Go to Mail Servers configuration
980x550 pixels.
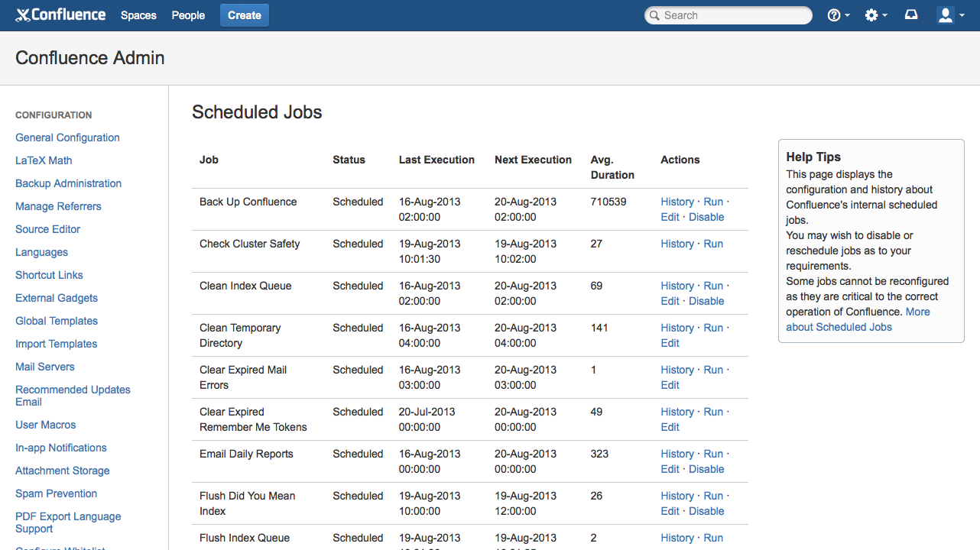point(45,367)
